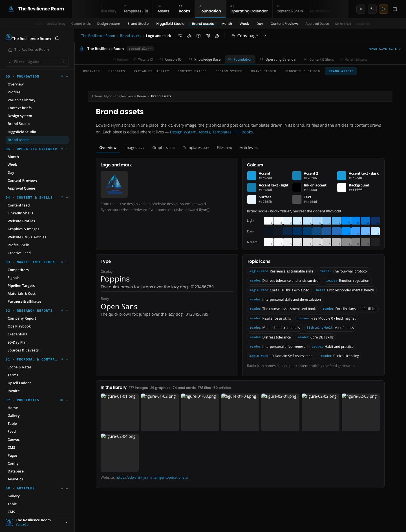Viewport: 406px width, 532px height.
Task: Switch to the Images 177 tab
Action: [x=134, y=148]
